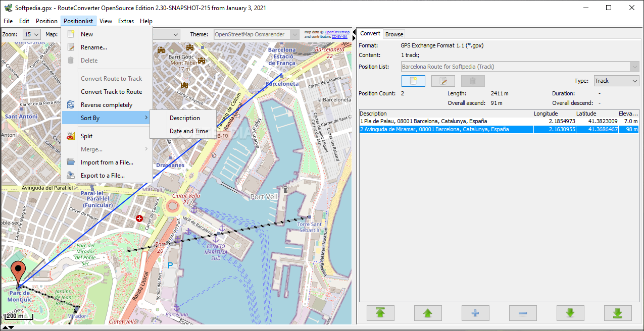Viewport: 644px width, 331px height.
Task: Close the open Positionlist menu
Action: click(x=78, y=21)
